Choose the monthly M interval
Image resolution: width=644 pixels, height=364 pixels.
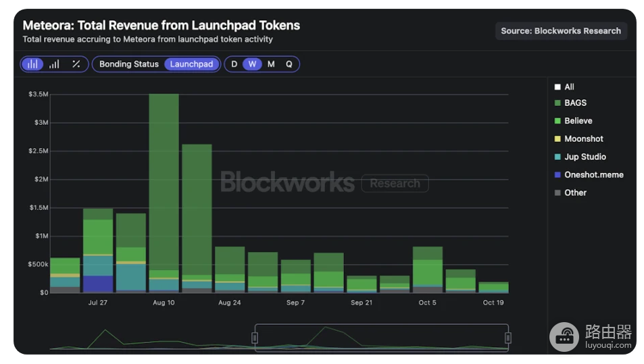pos(271,64)
